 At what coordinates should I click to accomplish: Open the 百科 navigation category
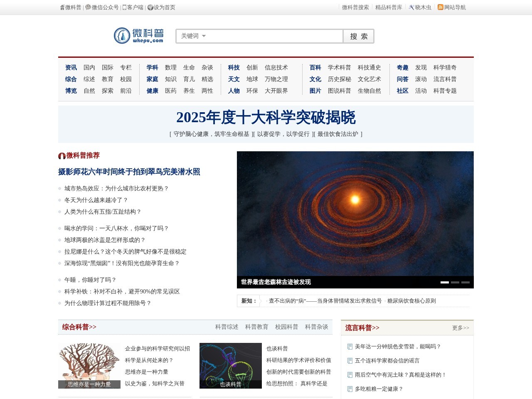(x=315, y=67)
